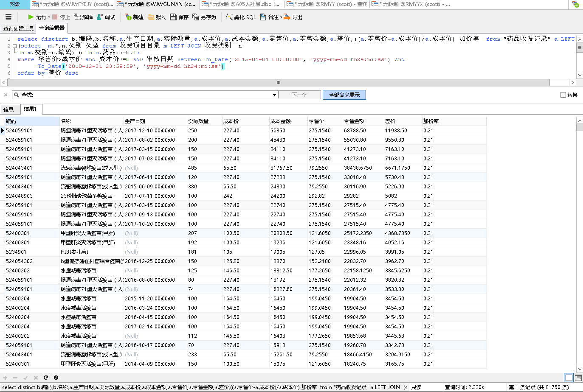Open the hamburger menu icon

(8, 17)
